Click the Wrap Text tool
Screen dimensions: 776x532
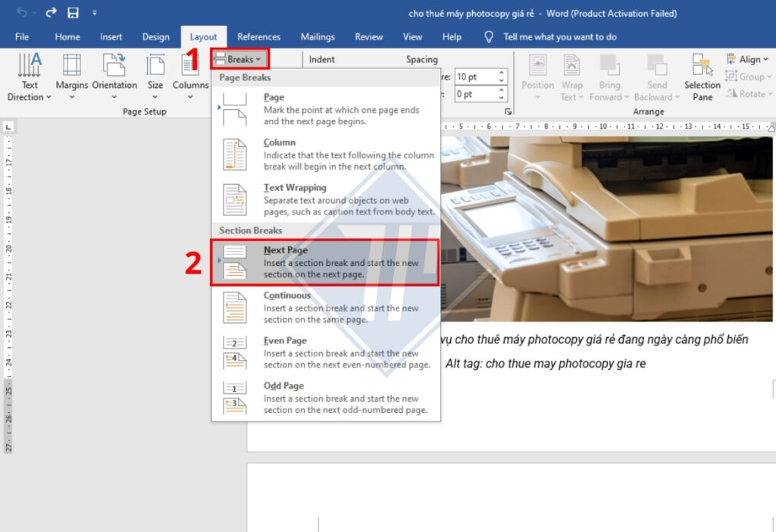click(x=571, y=77)
